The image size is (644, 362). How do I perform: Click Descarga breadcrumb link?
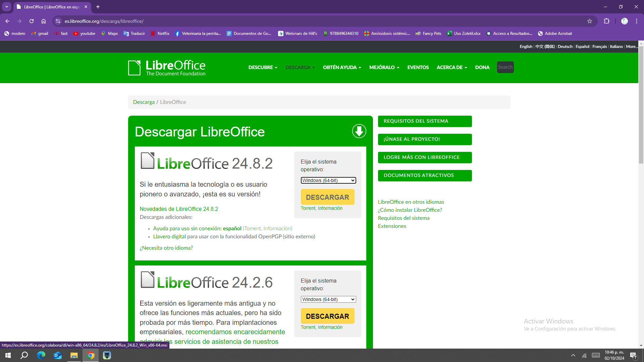(144, 102)
